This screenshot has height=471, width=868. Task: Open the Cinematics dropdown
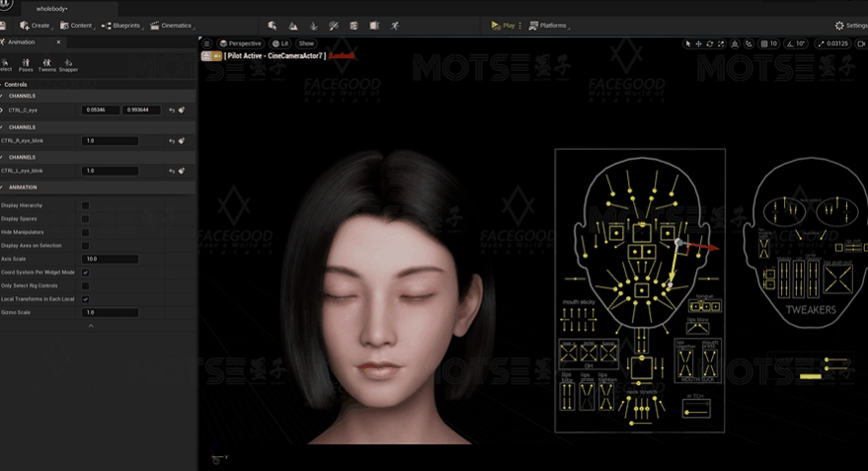(x=172, y=26)
